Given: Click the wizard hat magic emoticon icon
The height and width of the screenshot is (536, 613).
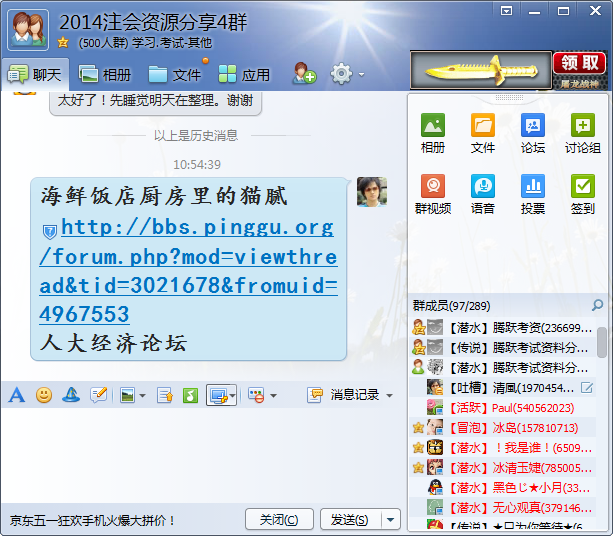Looking at the screenshot, I should pos(71,395).
